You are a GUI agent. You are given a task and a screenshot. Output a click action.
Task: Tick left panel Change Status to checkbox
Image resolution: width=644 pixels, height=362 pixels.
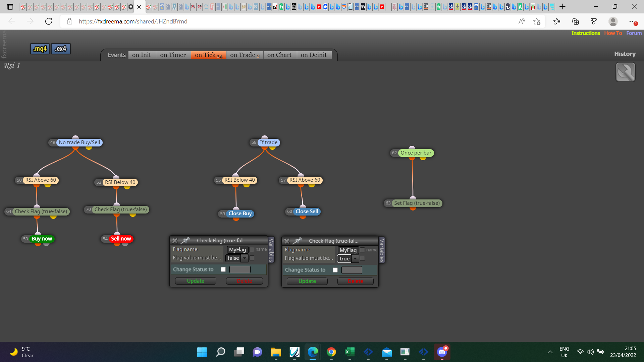223,269
